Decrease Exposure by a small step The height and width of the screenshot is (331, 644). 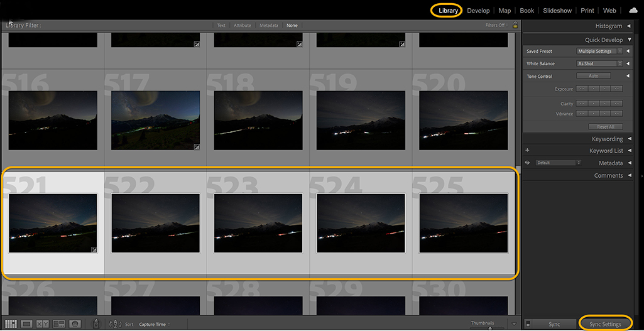[x=593, y=89]
